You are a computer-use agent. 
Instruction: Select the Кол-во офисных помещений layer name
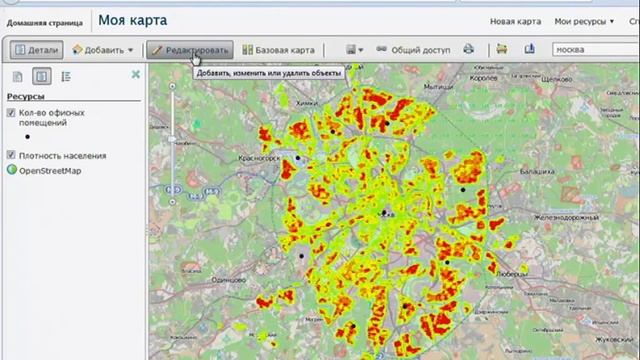pos(51,118)
